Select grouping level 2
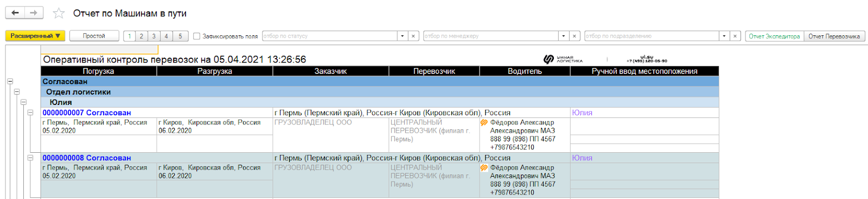 click(x=142, y=36)
